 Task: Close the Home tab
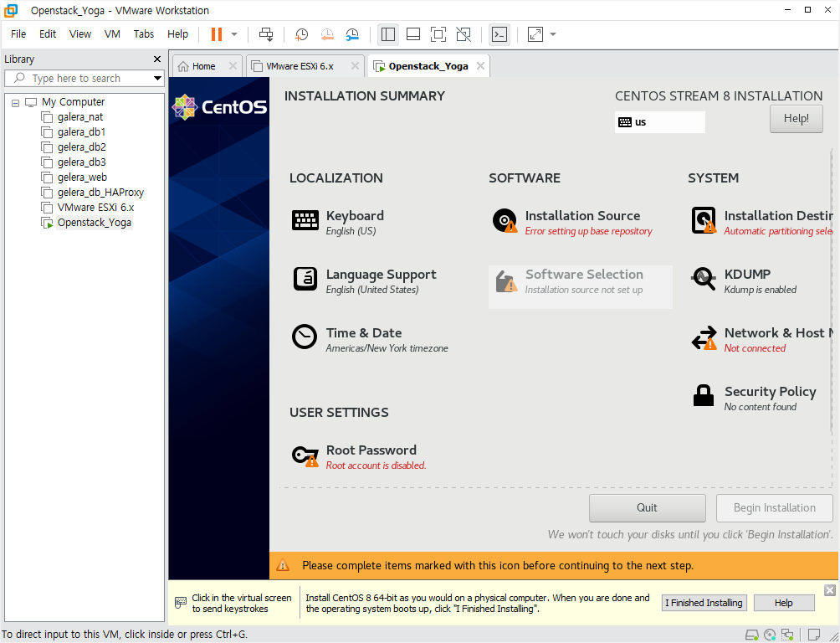pyautogui.click(x=233, y=65)
